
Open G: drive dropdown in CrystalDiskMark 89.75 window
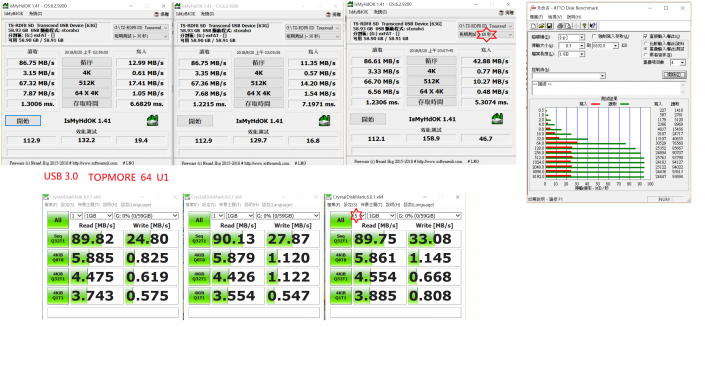430,216
